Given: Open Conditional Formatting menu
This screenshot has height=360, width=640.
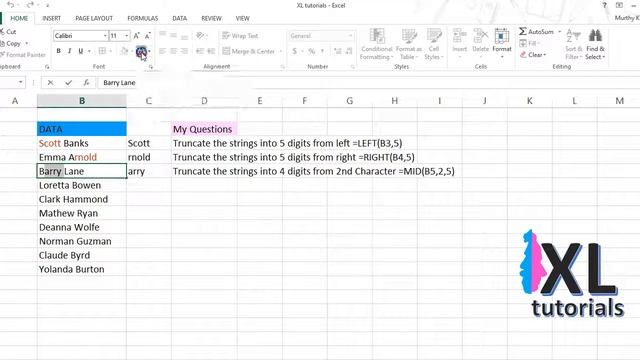Looking at the screenshot, I should 376,44.
